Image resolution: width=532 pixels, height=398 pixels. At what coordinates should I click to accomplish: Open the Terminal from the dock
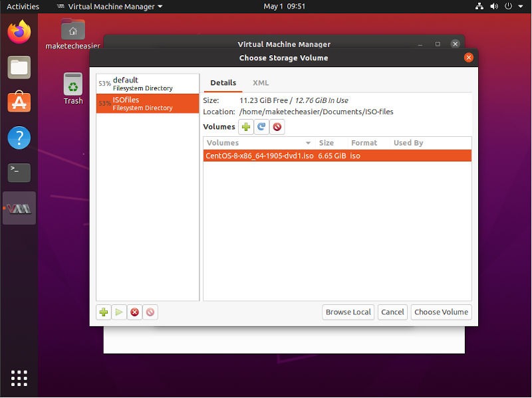click(19, 173)
